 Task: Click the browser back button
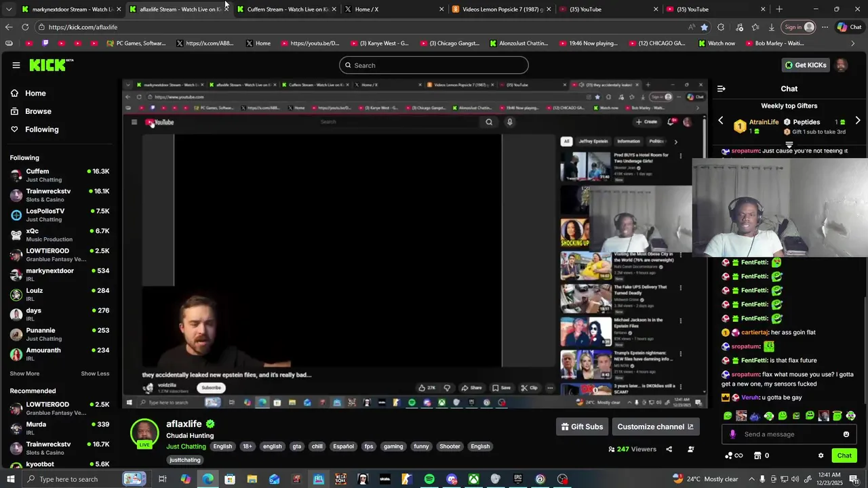[x=9, y=27]
